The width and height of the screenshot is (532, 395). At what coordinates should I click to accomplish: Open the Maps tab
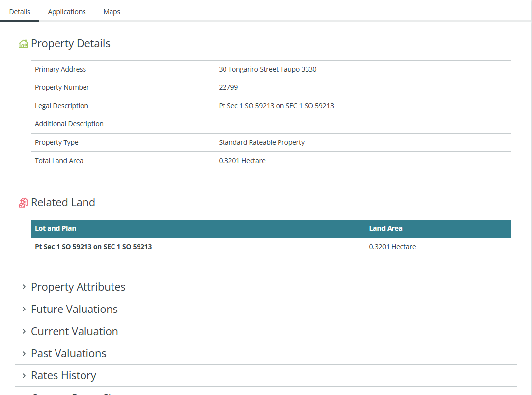click(x=112, y=12)
